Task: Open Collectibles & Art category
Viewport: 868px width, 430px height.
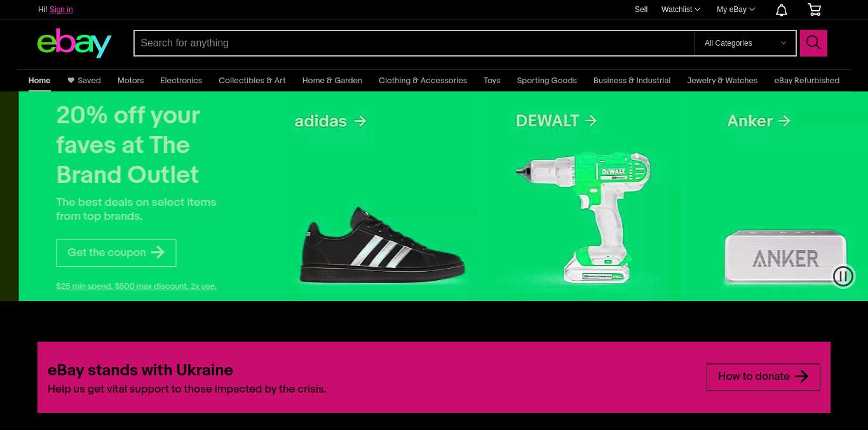Action: (x=252, y=81)
